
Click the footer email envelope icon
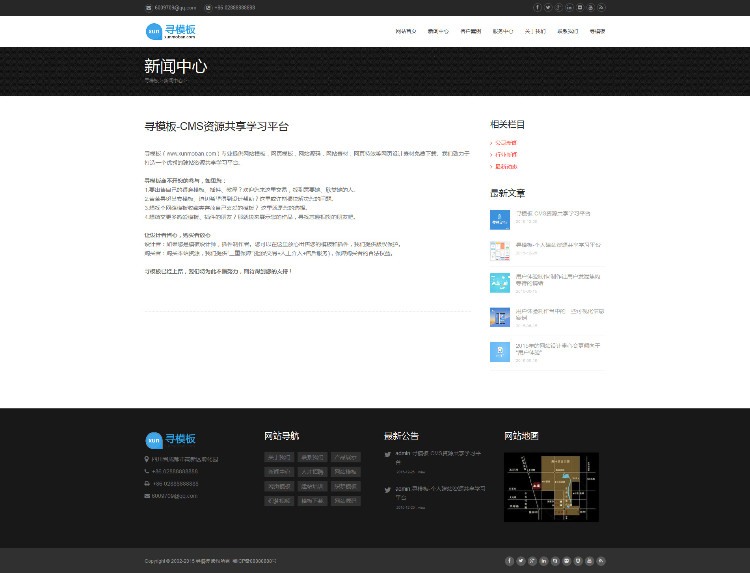point(147,496)
